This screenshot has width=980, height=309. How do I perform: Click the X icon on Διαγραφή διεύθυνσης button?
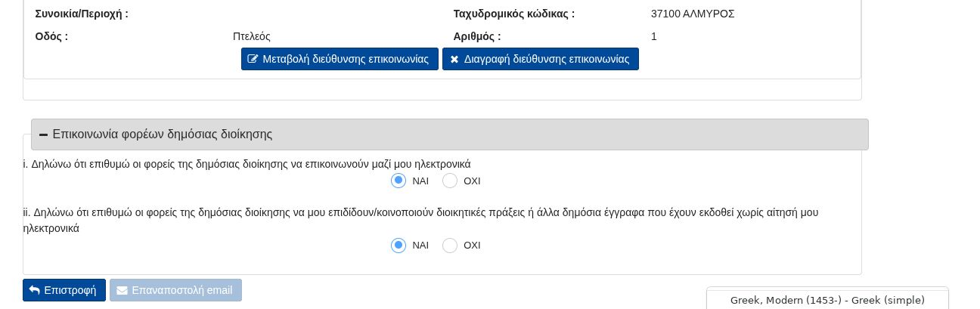click(454, 59)
